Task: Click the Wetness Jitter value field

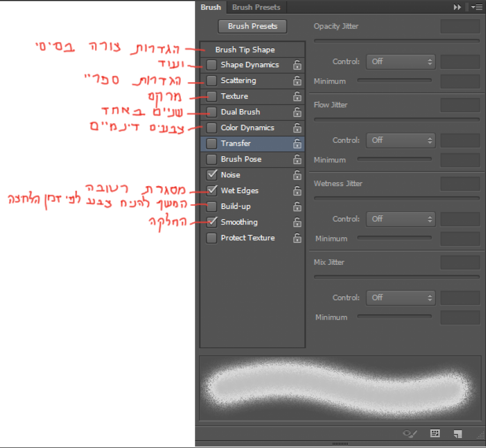Action: tap(460, 184)
